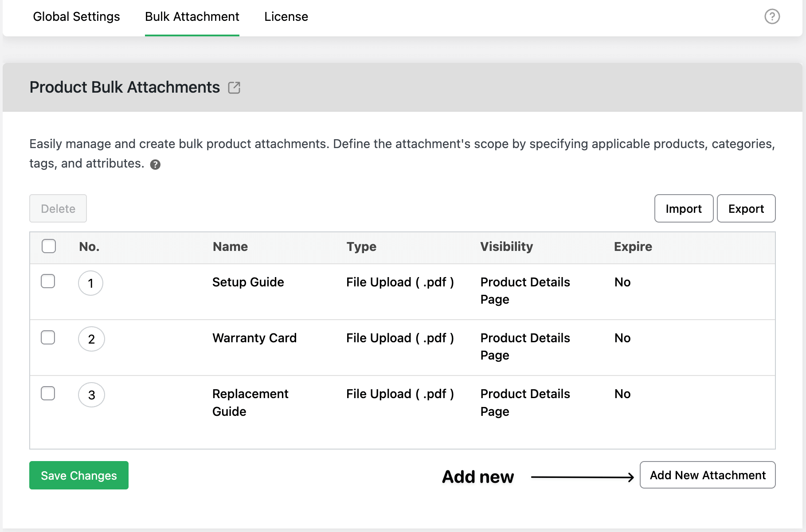Click the Export button
This screenshot has width=806, height=532.
click(746, 208)
